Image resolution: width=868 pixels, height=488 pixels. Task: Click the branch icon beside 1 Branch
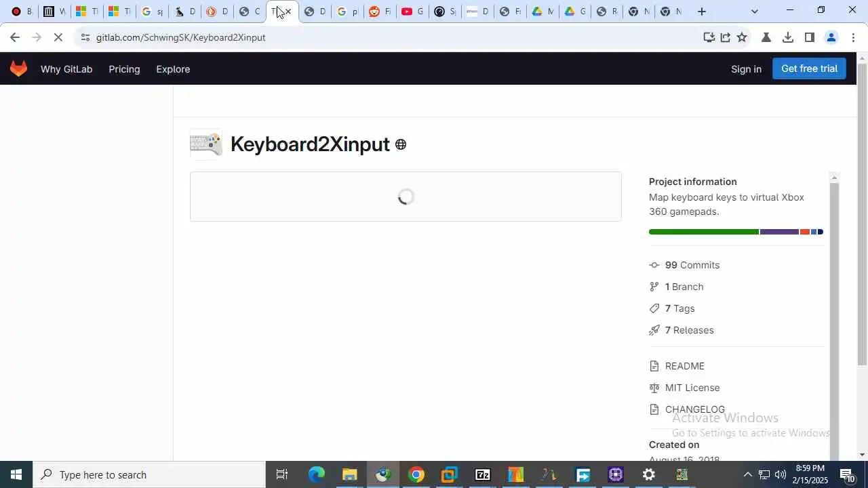click(x=654, y=287)
